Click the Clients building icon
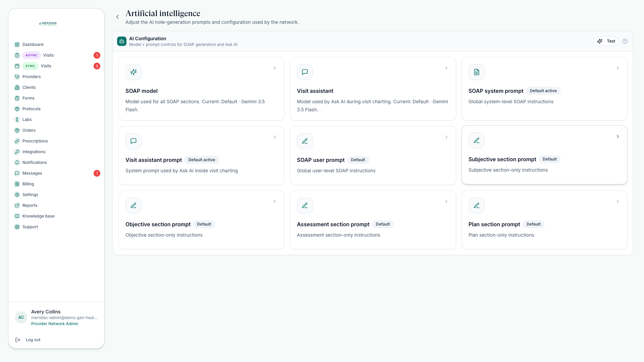644x362 pixels. pos(17,87)
